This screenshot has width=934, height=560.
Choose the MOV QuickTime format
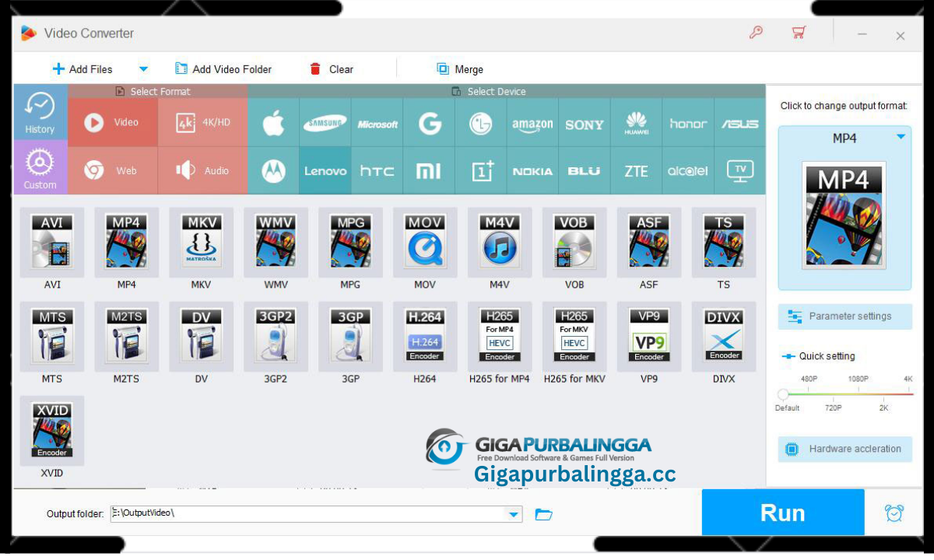(x=425, y=242)
